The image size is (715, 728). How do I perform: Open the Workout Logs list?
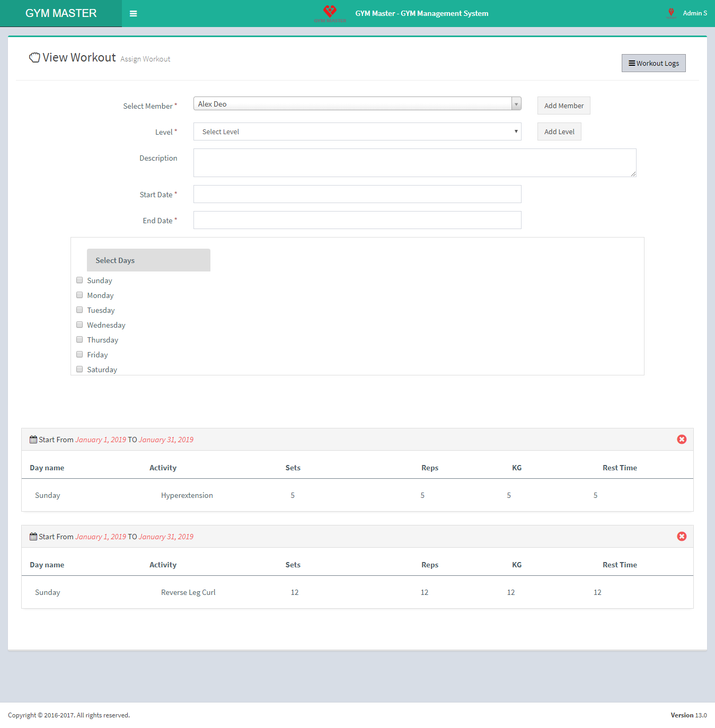[x=654, y=63]
